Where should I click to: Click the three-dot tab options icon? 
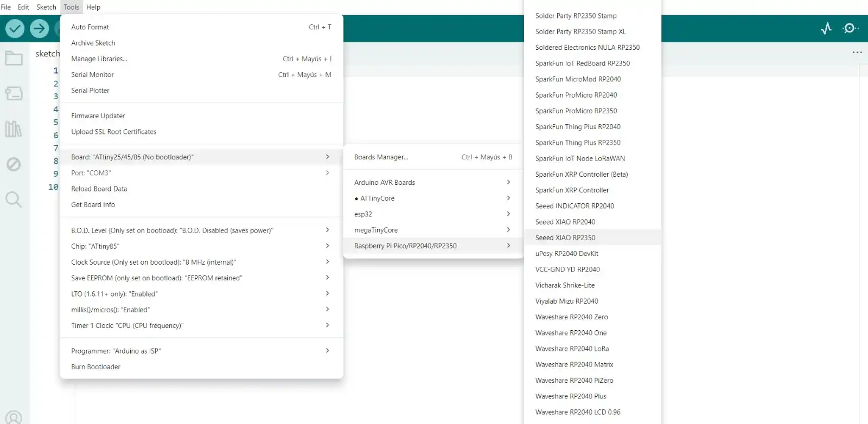tap(857, 53)
